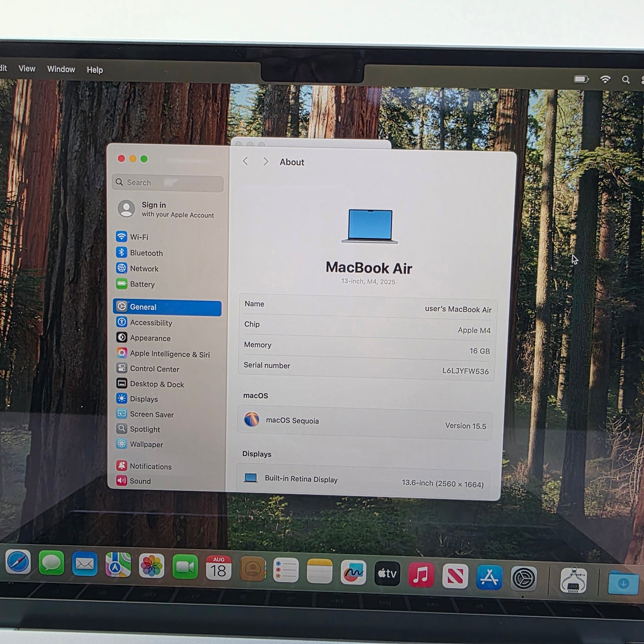Launch Freeform from the Dock
Viewport: 644px width, 644px height.
coord(353,572)
